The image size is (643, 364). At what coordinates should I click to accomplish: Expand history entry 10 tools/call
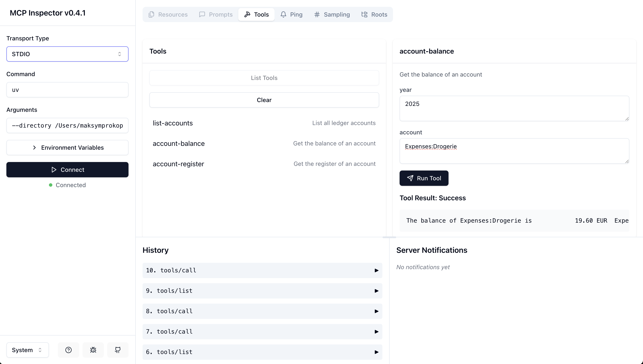tap(262, 270)
